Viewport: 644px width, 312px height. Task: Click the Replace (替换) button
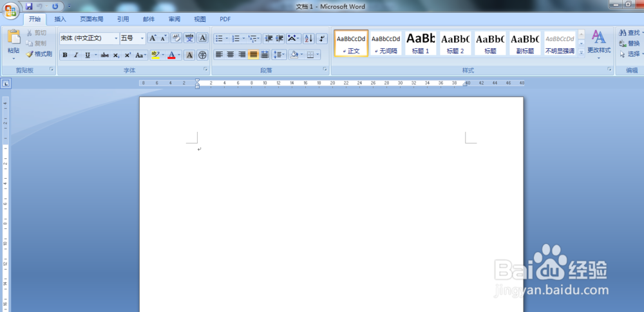[629, 43]
